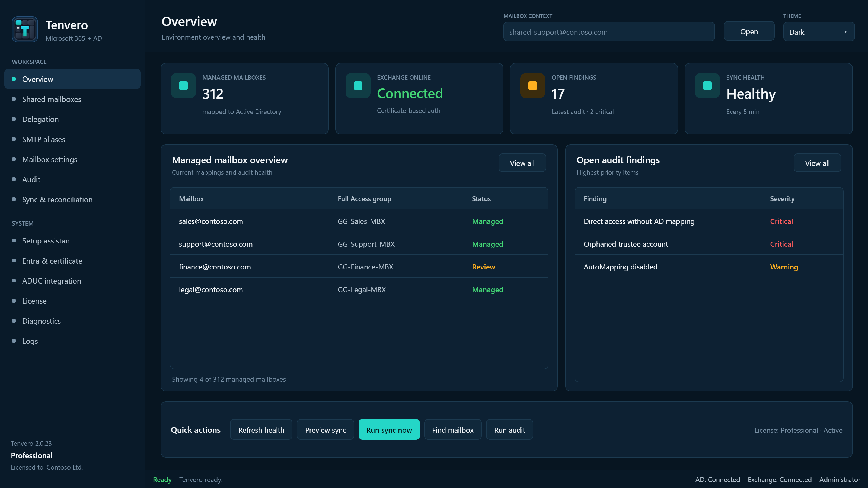Click the orange Open Findings card icon
Image resolution: width=868 pixels, height=488 pixels.
tap(532, 86)
